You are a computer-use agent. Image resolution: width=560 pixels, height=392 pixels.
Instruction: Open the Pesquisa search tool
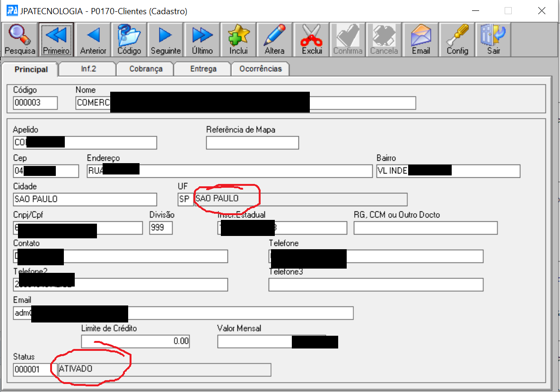pos(20,39)
